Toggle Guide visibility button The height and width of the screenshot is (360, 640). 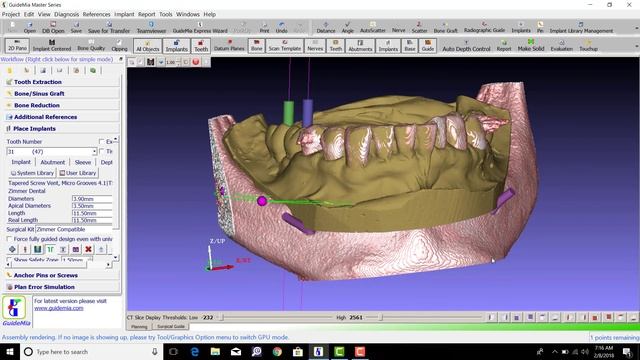click(427, 45)
